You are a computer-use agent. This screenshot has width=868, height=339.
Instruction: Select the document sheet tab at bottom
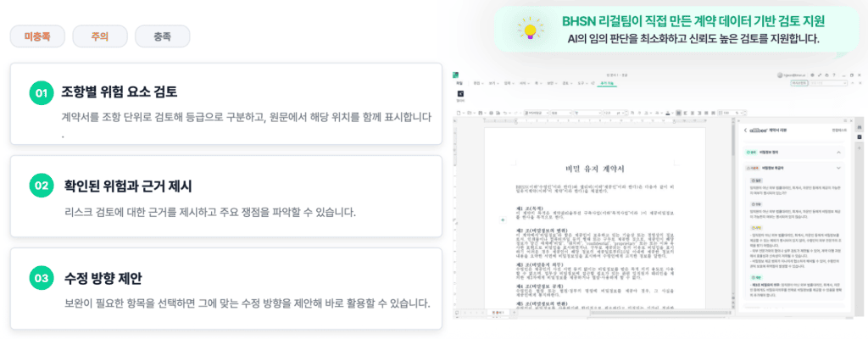click(497, 314)
